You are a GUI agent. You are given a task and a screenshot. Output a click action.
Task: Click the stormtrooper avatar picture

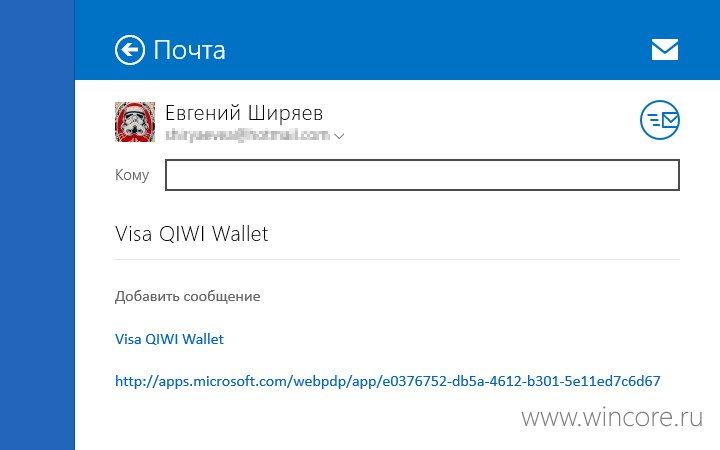tap(135, 122)
